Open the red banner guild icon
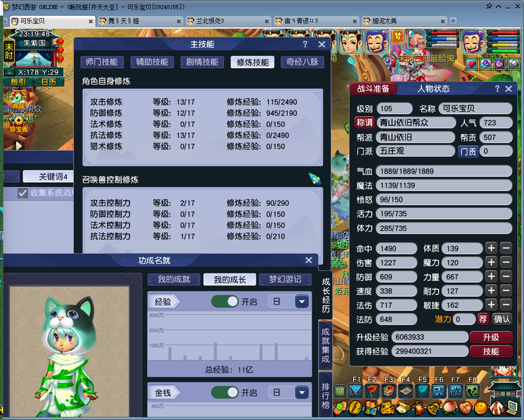 click(x=418, y=407)
